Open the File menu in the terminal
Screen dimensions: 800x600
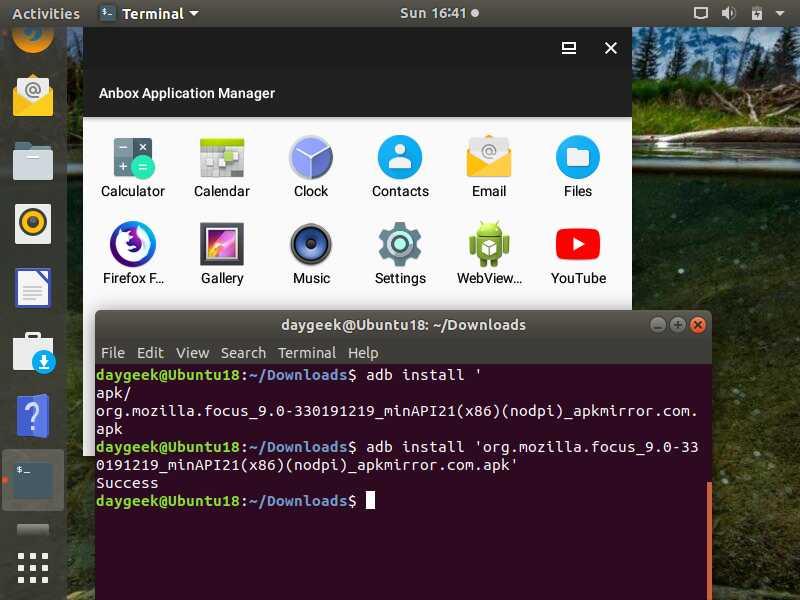112,352
